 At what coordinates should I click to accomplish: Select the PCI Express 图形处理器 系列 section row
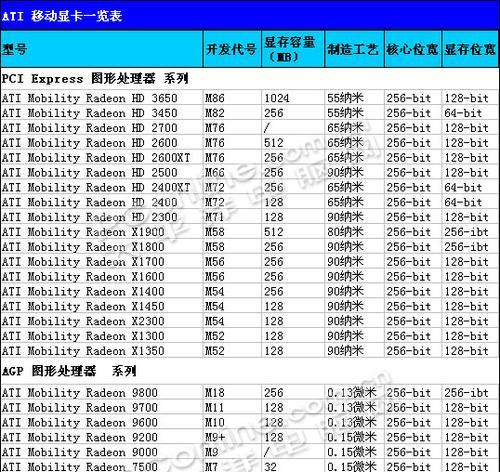(250, 79)
